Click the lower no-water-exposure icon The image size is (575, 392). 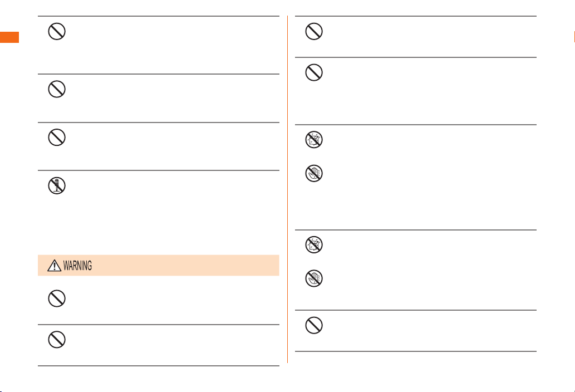(313, 245)
